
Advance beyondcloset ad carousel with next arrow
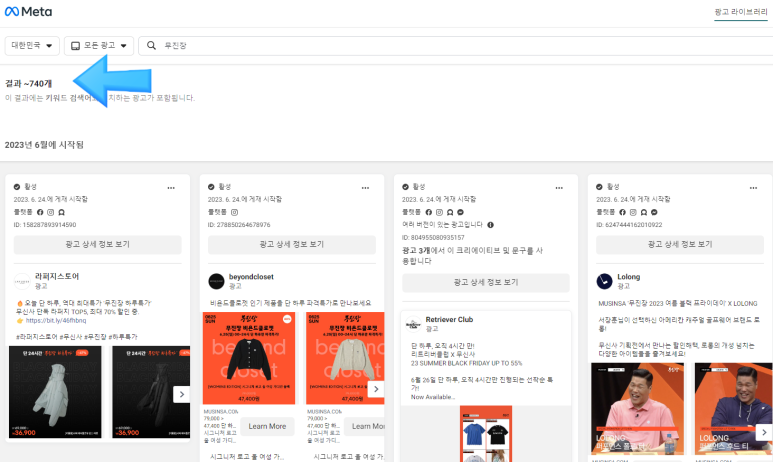point(376,389)
